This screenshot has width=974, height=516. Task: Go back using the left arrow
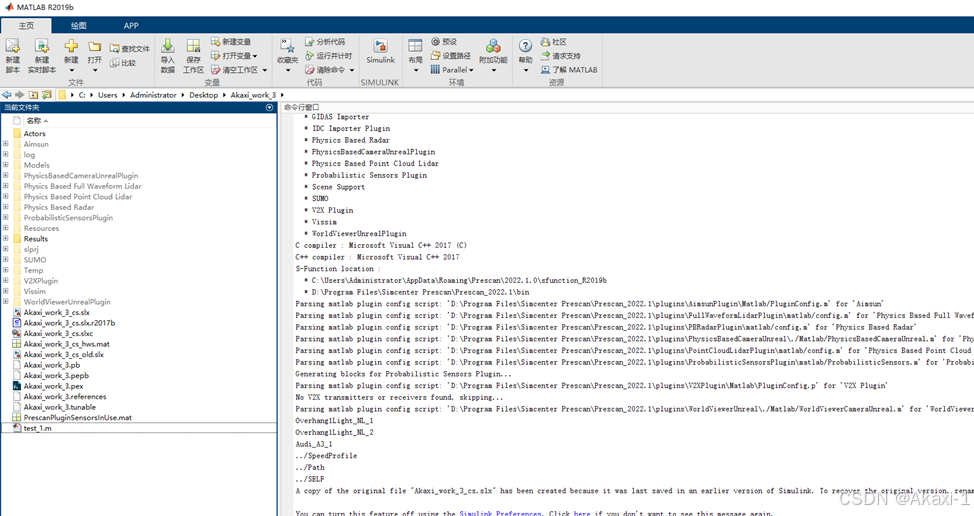(7, 95)
